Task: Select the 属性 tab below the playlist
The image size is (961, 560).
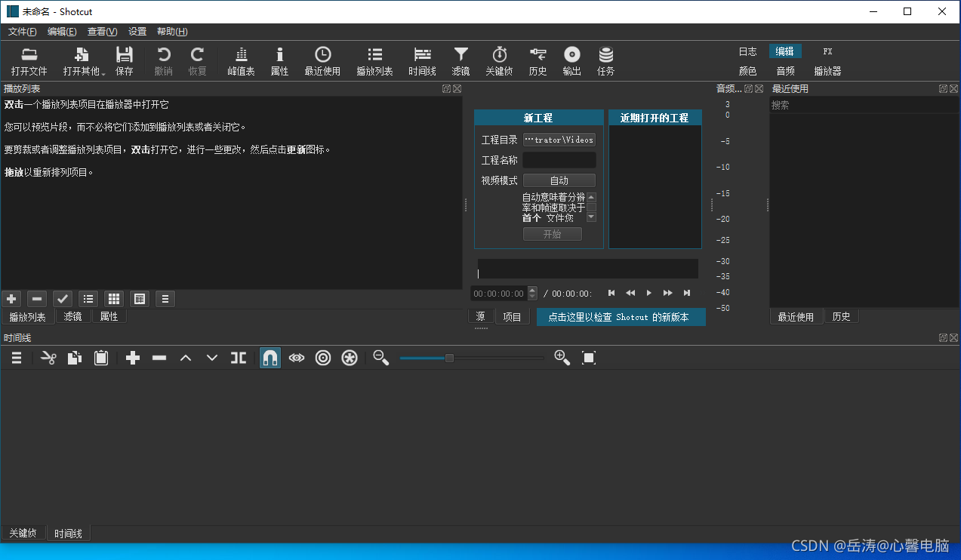Action: click(109, 316)
